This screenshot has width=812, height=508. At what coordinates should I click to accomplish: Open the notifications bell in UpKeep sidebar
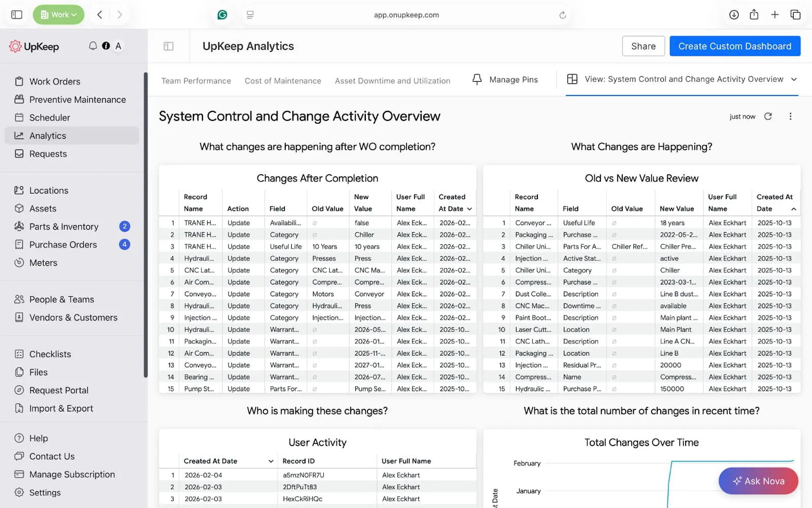[x=93, y=46]
